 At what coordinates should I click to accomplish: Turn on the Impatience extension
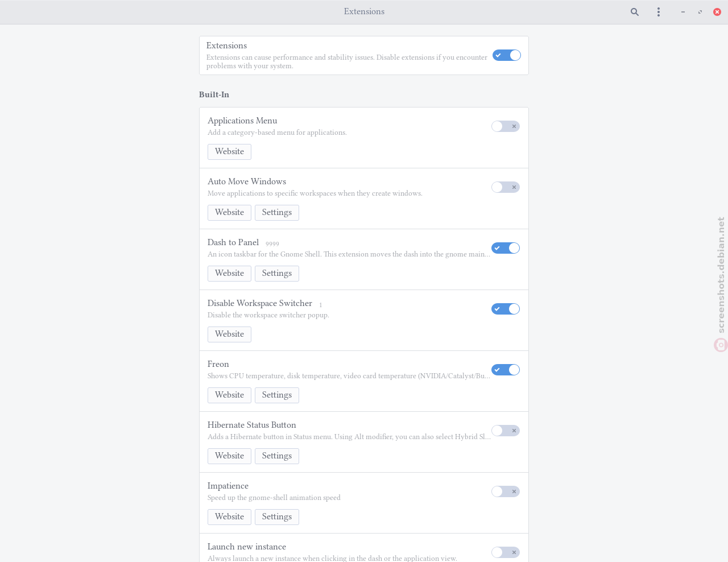(x=506, y=491)
